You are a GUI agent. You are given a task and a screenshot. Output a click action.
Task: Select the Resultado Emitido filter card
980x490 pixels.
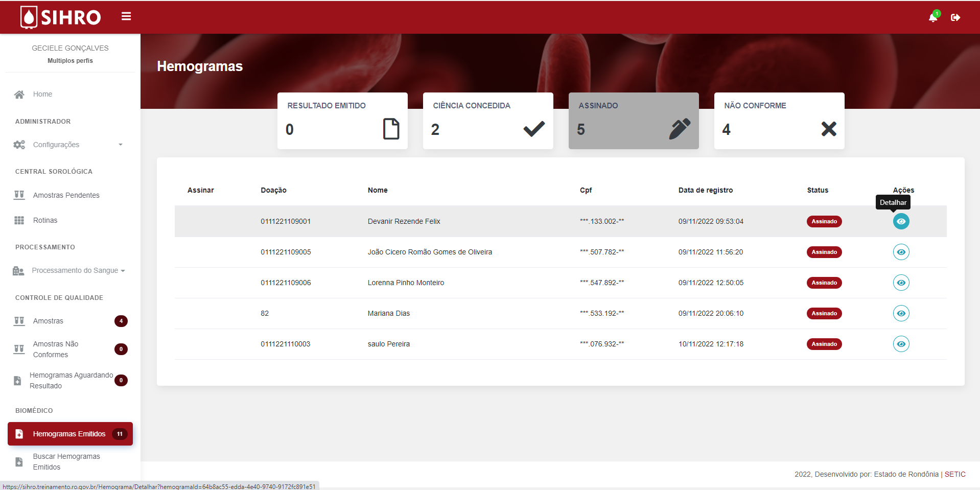pos(342,121)
